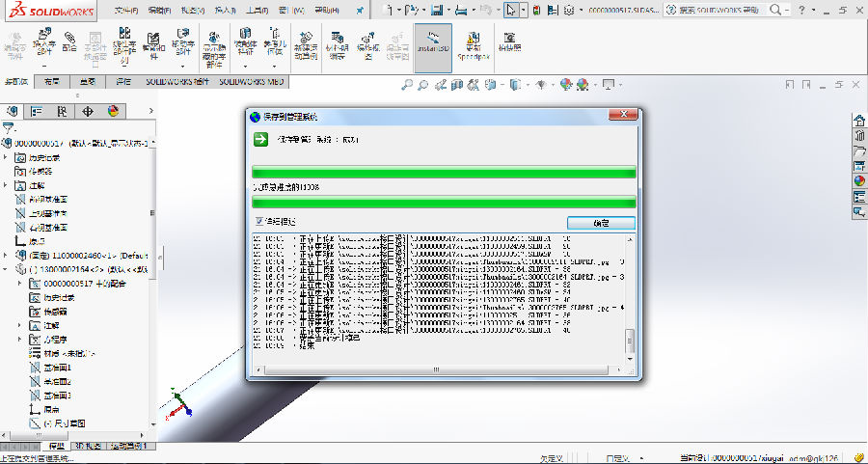868x464 pixels.
Task: Click the upper green progress bar
Action: tap(443, 173)
